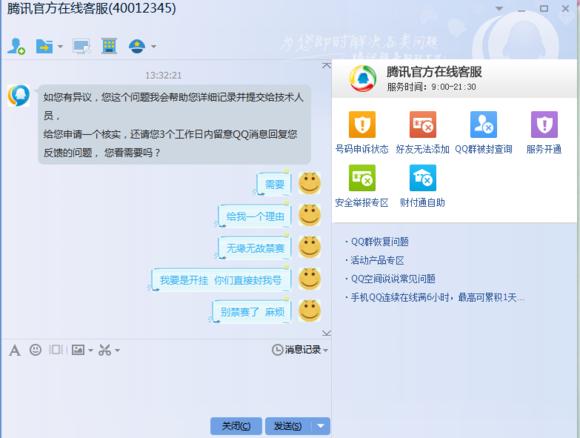580x438 pixels.
Task: Click the 给我一个理由 chat bubble
Action: click(254, 216)
